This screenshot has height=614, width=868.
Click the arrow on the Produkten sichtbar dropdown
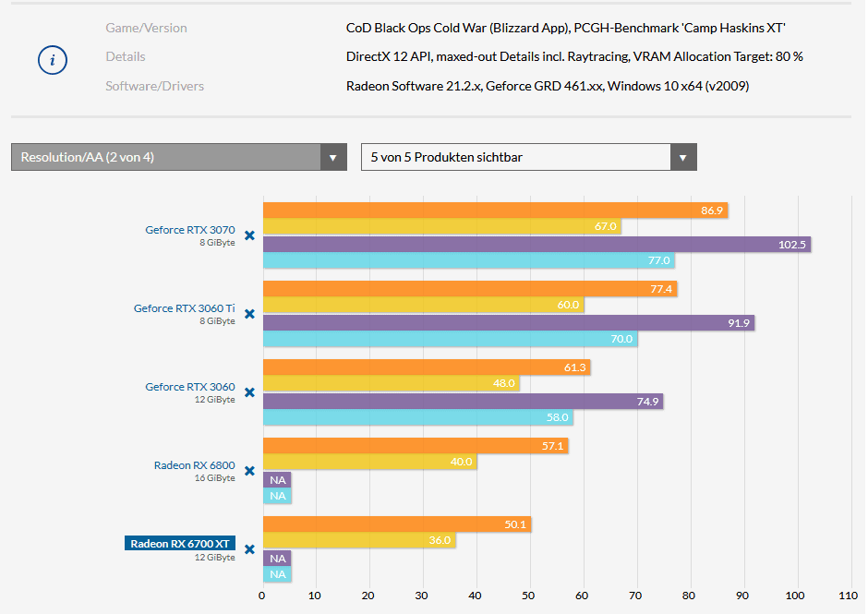[683, 157]
